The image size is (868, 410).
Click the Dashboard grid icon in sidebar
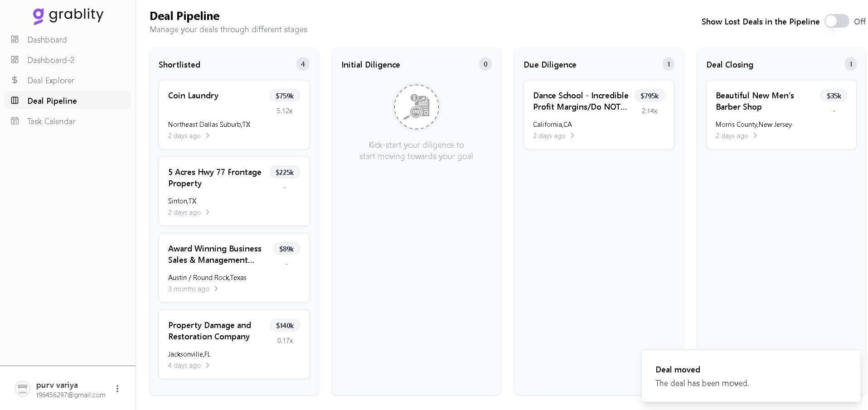pyautogui.click(x=15, y=39)
